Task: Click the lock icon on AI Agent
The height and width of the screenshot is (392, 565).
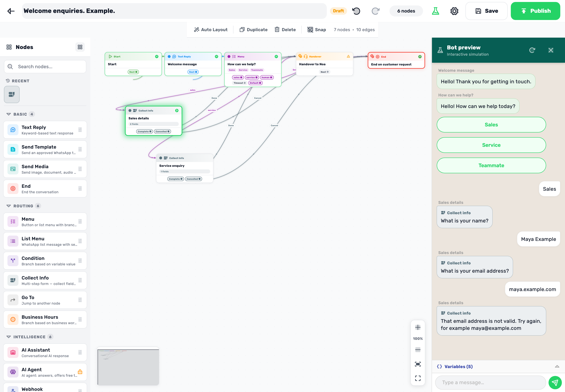Action: 80,372
